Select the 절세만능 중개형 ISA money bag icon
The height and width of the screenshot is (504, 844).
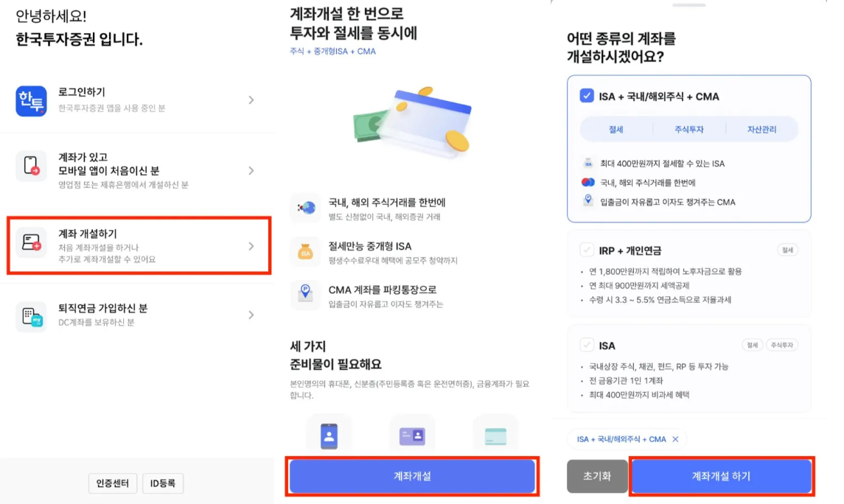coord(305,251)
